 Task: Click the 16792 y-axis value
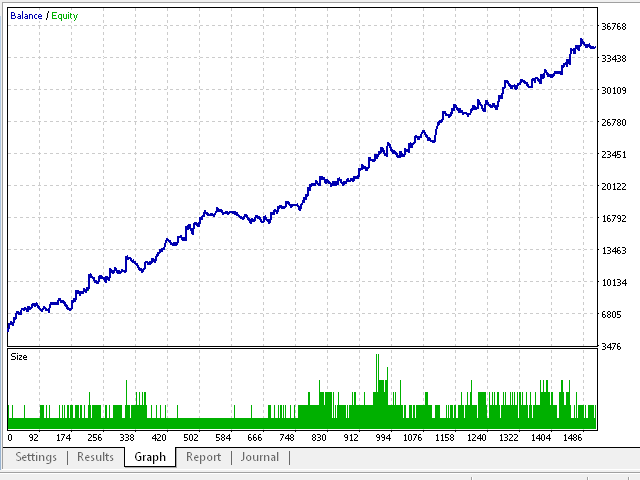point(613,219)
